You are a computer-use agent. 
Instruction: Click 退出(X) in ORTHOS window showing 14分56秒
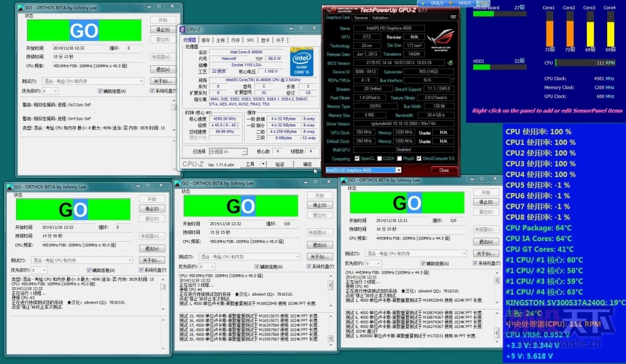pyautogui.click(x=152, y=249)
